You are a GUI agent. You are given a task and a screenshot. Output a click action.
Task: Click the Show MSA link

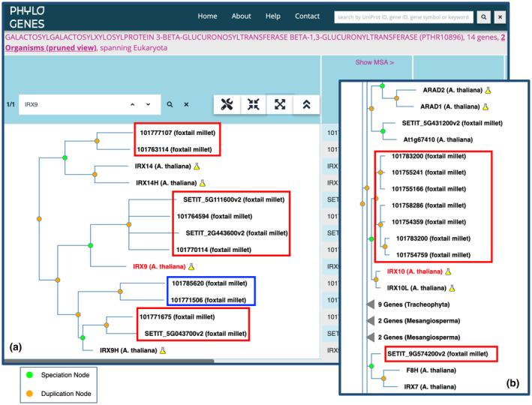[x=374, y=62]
